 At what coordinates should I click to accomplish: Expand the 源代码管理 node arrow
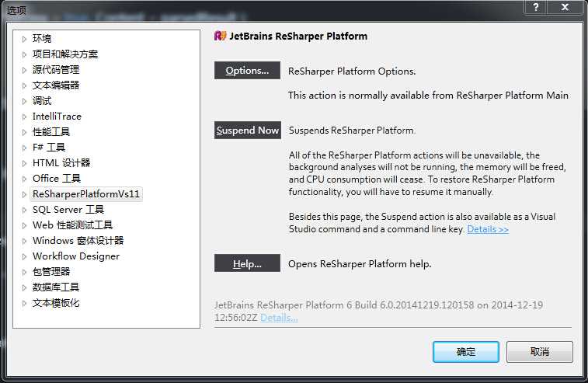[24, 70]
